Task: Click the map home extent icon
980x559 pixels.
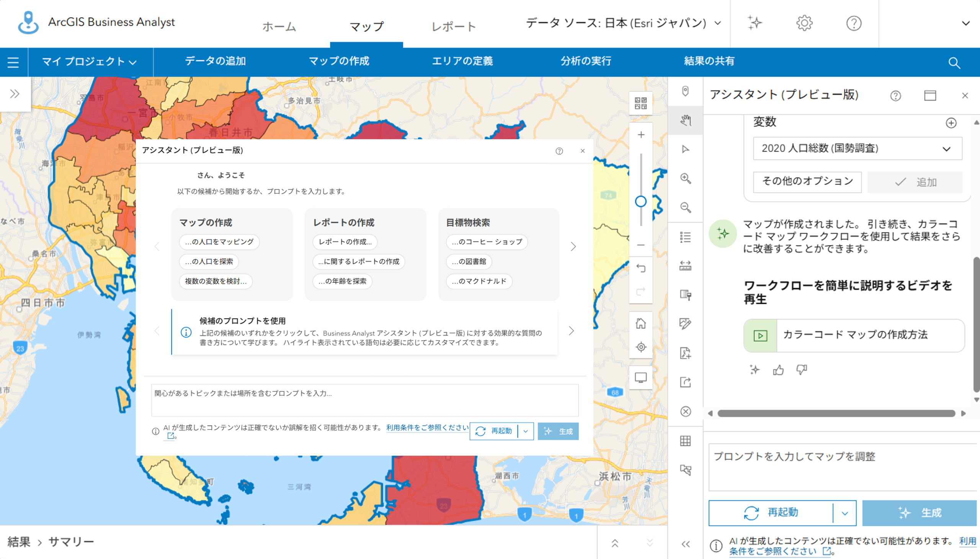Action: pos(640,323)
